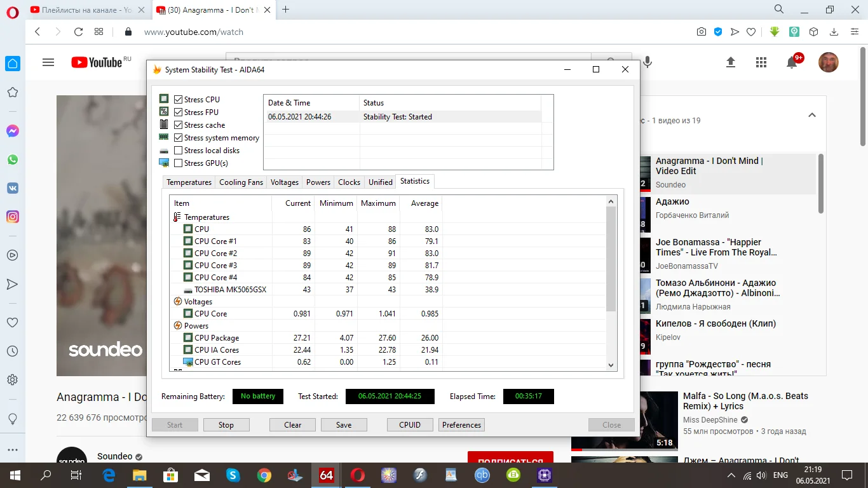Viewport: 868px width, 488px height.
Task: Open My Flow in Opera sidebar
Action: click(12, 284)
